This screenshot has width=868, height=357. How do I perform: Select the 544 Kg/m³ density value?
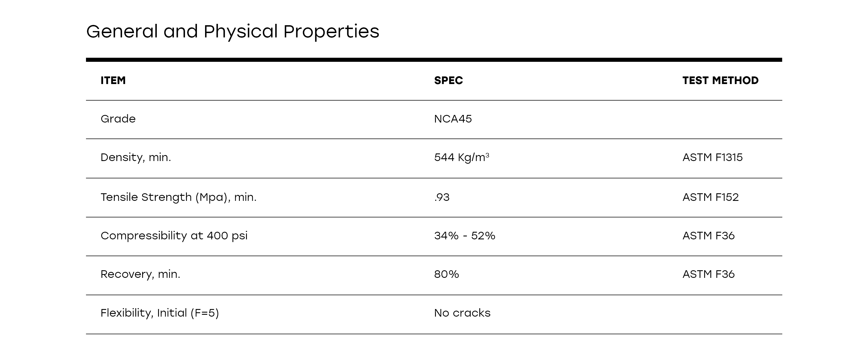[461, 157]
